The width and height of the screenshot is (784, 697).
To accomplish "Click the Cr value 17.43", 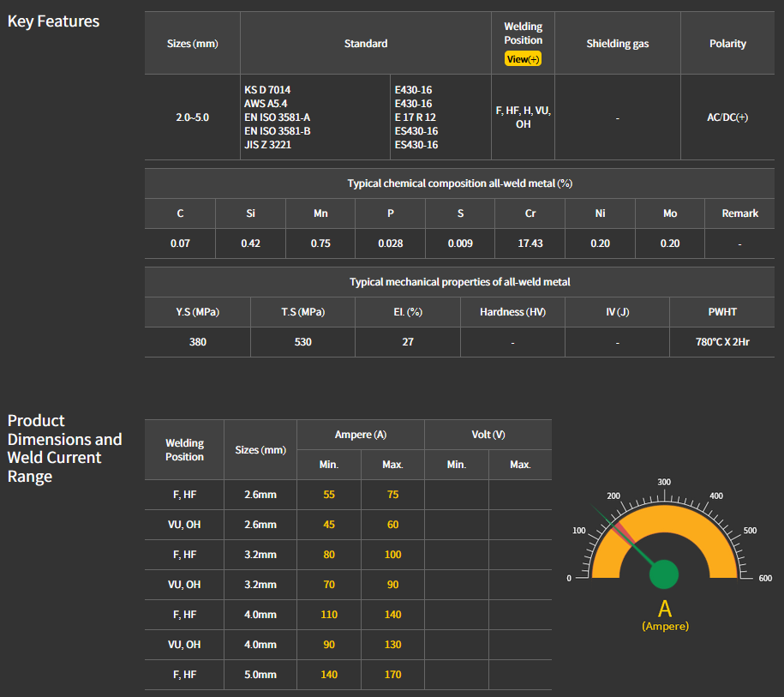I will (530, 243).
